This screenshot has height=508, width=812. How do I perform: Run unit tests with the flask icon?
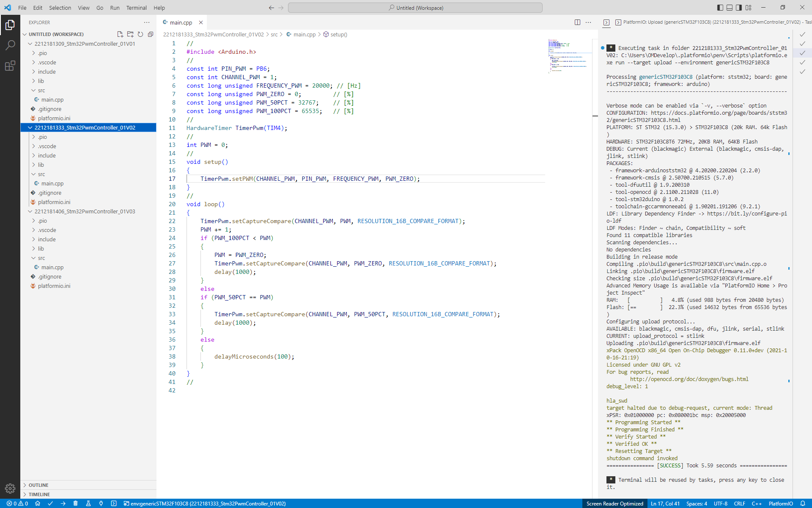tap(88, 503)
